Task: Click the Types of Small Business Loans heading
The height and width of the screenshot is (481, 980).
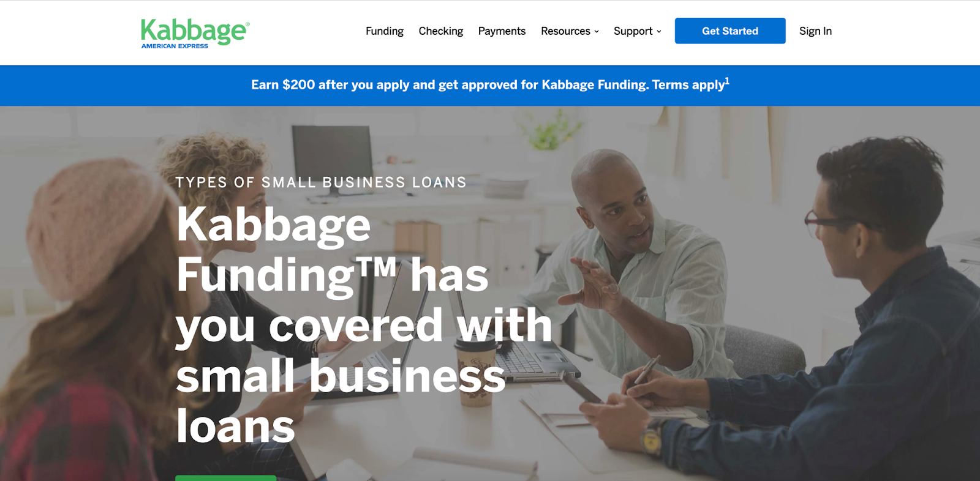Action: click(x=321, y=182)
